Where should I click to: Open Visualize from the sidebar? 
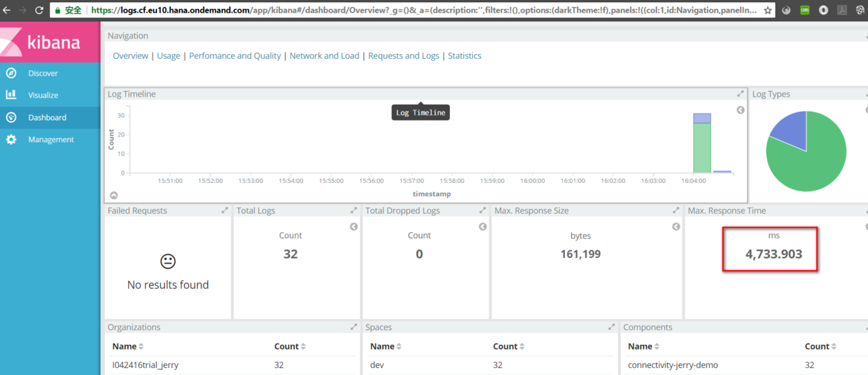[43, 95]
